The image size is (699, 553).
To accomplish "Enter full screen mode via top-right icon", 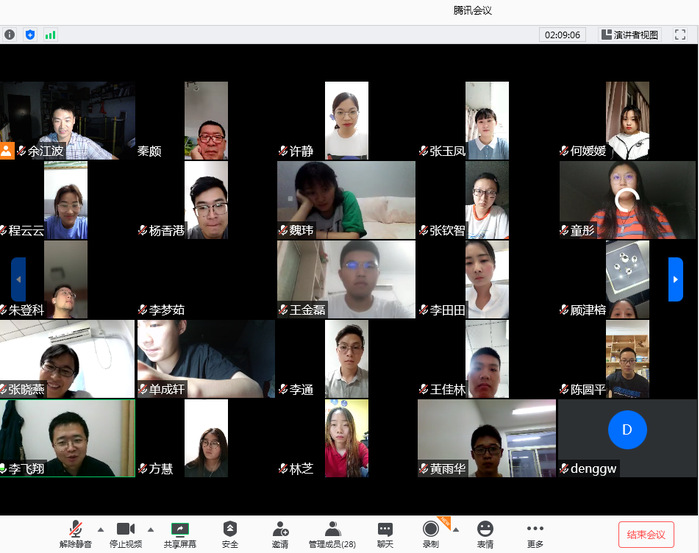I will 679,34.
